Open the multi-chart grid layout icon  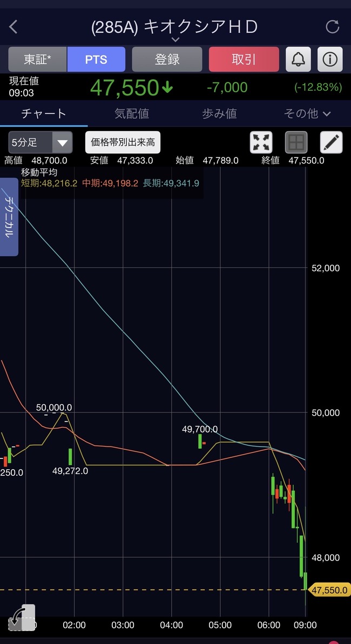coord(296,142)
